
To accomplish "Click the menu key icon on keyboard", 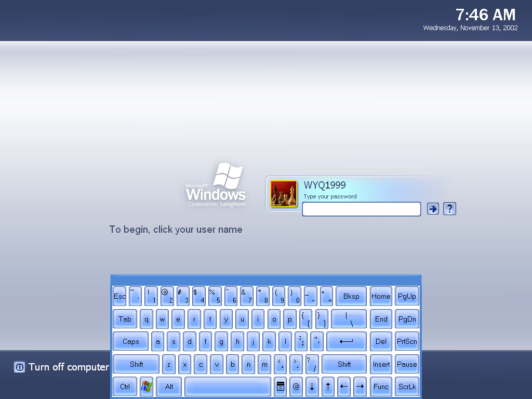I will click(x=280, y=387).
